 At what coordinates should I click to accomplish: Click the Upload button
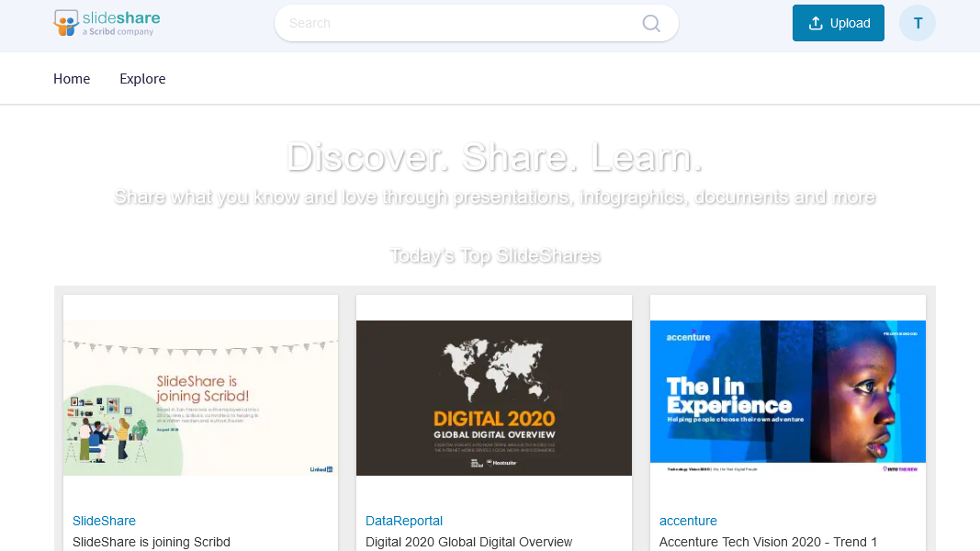pos(839,23)
